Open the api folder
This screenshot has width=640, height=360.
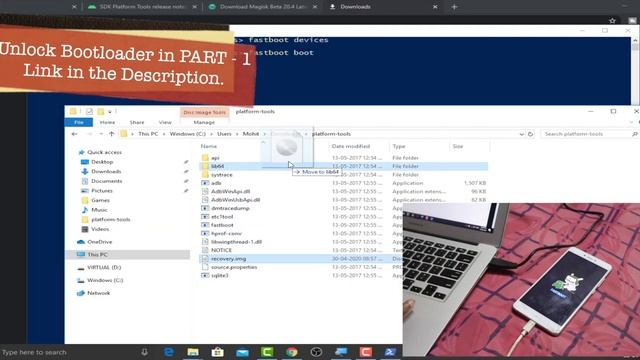[x=215, y=158]
